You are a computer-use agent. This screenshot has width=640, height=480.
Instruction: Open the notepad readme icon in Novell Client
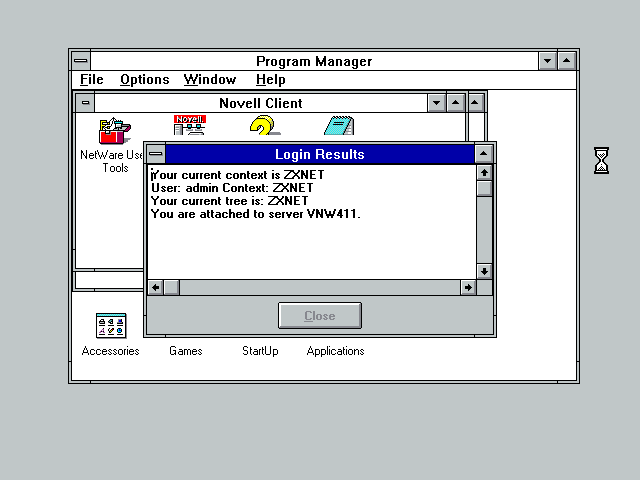click(x=339, y=125)
